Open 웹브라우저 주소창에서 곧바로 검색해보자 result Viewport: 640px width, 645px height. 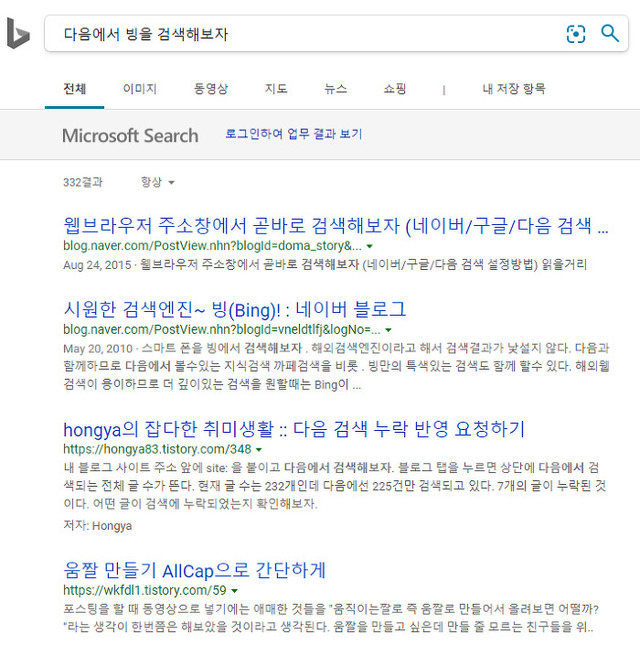point(335,225)
